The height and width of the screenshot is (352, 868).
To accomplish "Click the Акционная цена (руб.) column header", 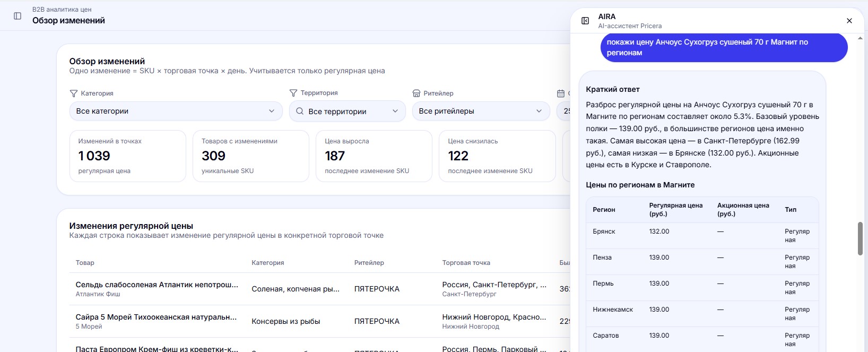I will click(743, 210).
